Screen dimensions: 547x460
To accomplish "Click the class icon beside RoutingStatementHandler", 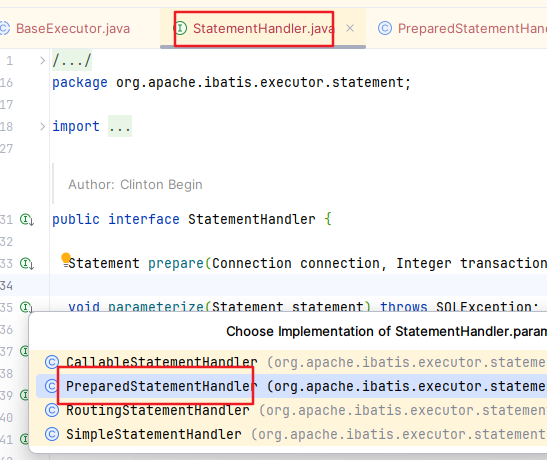I will pyautogui.click(x=52, y=410).
